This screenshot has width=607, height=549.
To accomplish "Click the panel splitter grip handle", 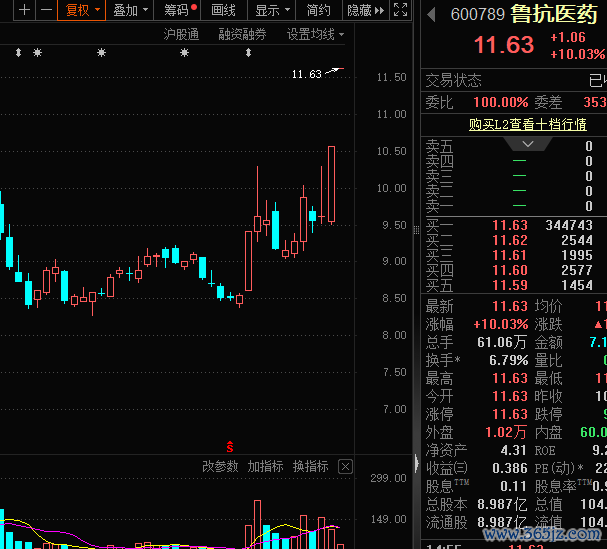I will (417, 230).
